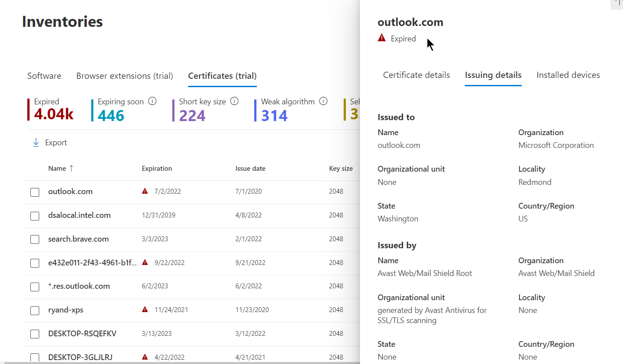This screenshot has width=623, height=364.
Task: Open Browser extensions (trial) tab
Action: click(125, 76)
